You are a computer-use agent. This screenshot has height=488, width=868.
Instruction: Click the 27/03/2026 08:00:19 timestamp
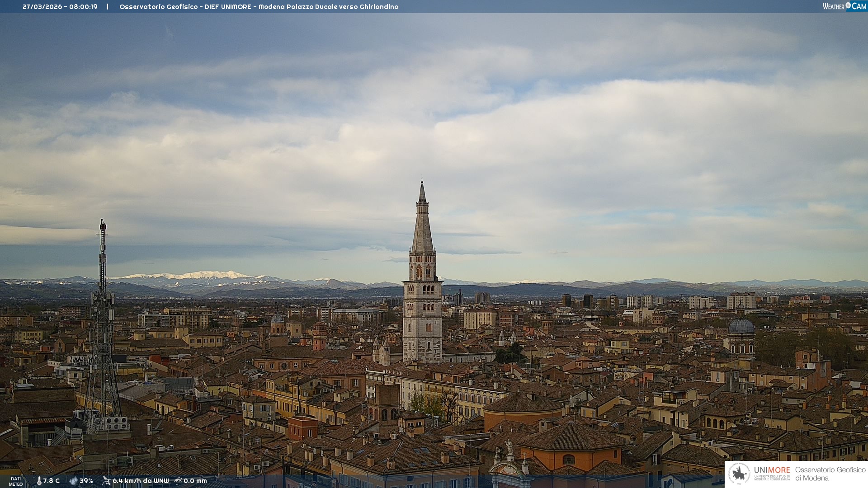[x=60, y=7]
